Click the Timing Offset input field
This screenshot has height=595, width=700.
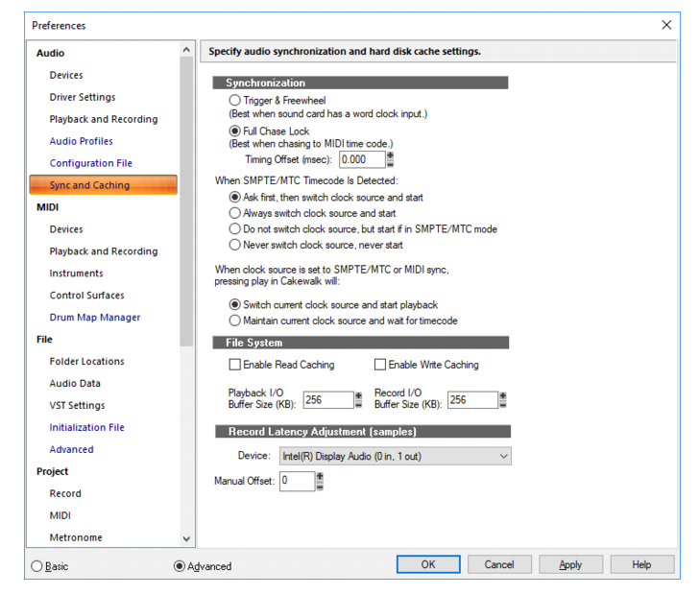coord(362,159)
